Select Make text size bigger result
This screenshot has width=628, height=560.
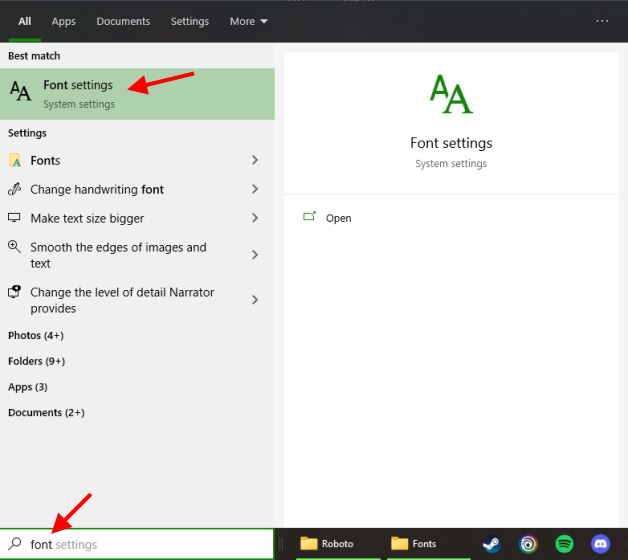coord(137,218)
